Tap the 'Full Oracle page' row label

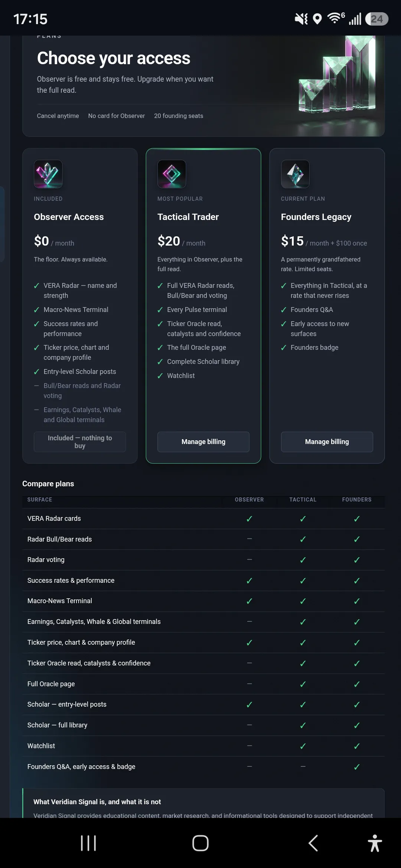point(51,684)
